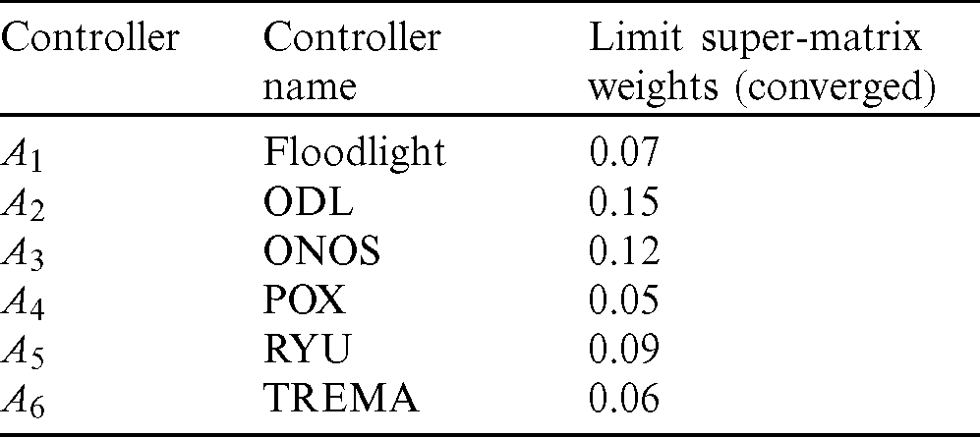This screenshot has height=437, width=980.
Task: Click the Floodlight controller name
Action: pyautogui.click(x=356, y=152)
